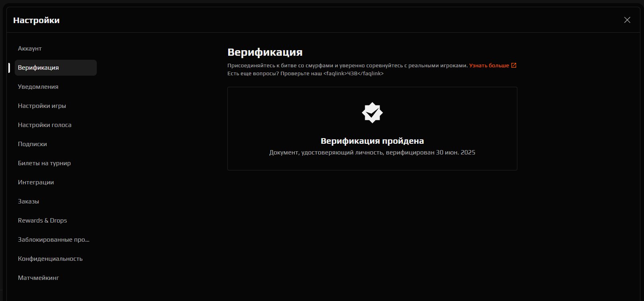Select Верификация in the sidebar

click(x=38, y=68)
